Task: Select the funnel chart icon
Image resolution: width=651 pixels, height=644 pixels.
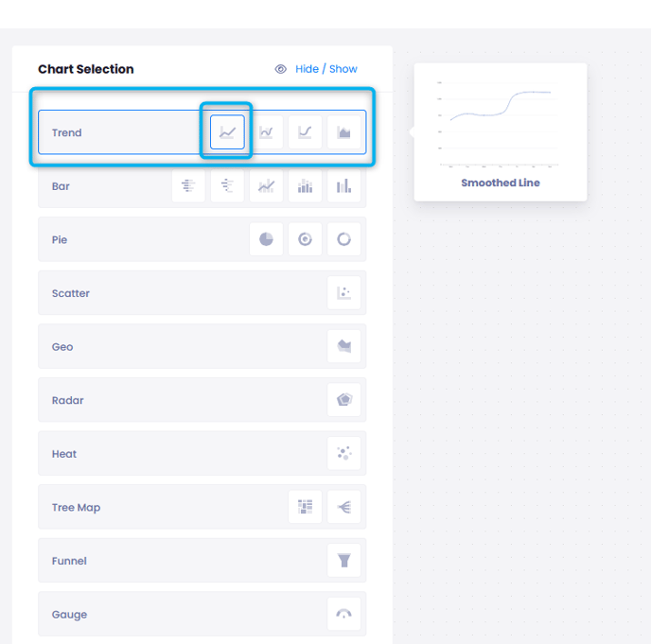Action: click(343, 561)
